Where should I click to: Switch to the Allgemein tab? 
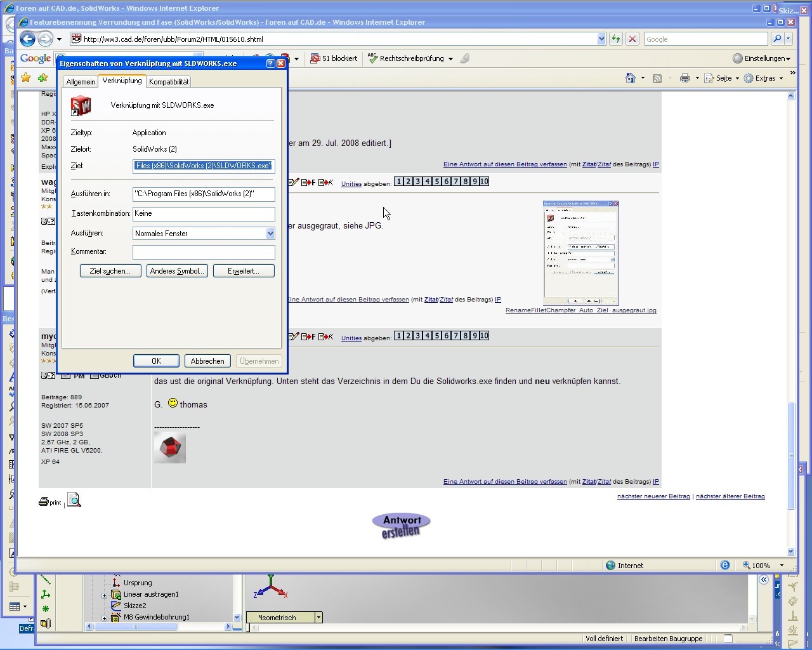81,82
